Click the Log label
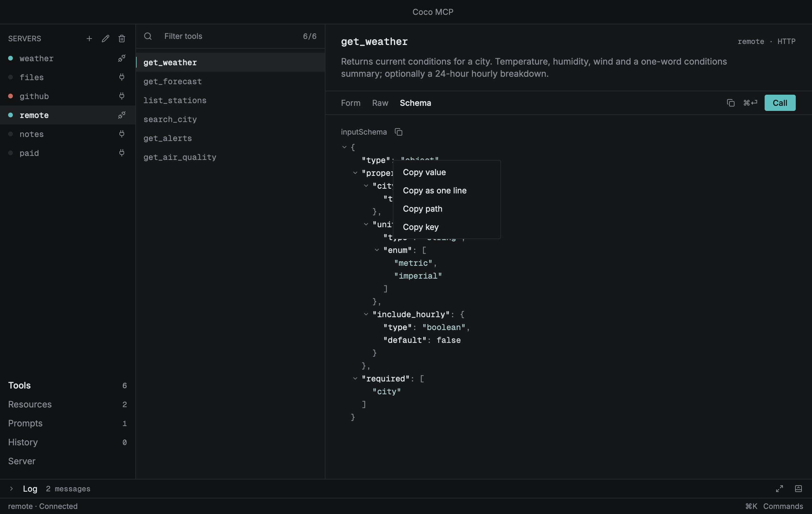The height and width of the screenshot is (514, 812). tap(30, 489)
